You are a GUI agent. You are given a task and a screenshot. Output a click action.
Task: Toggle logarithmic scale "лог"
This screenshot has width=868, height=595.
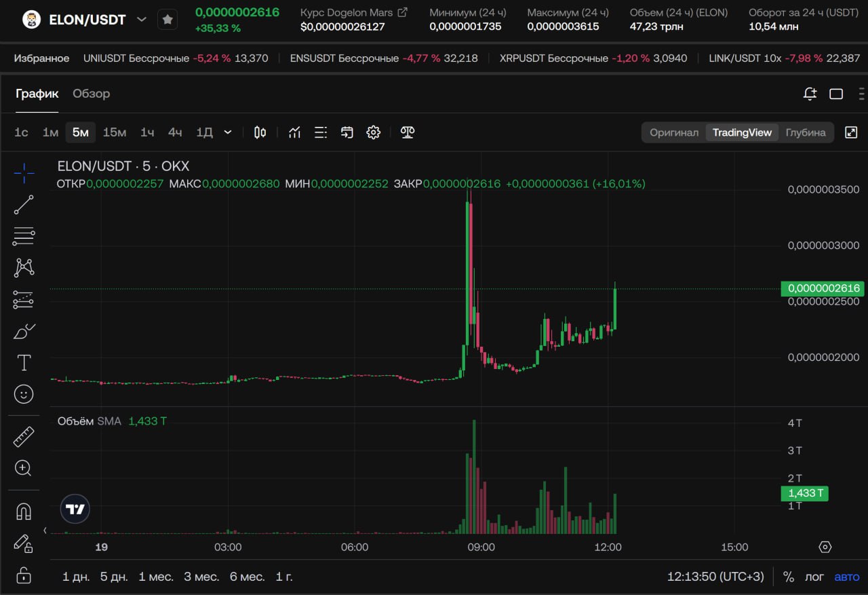tap(814, 577)
